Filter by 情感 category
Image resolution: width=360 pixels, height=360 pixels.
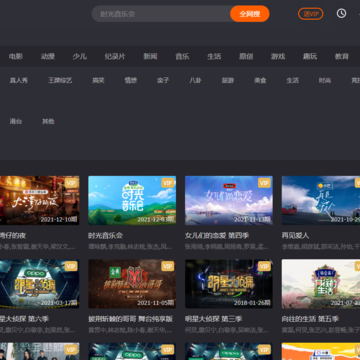(131, 80)
